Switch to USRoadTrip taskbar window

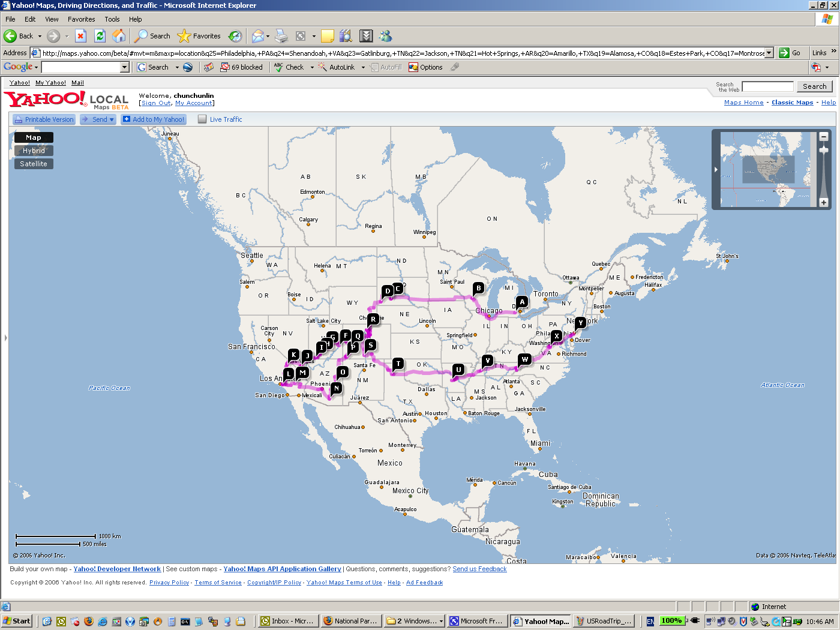click(604, 621)
